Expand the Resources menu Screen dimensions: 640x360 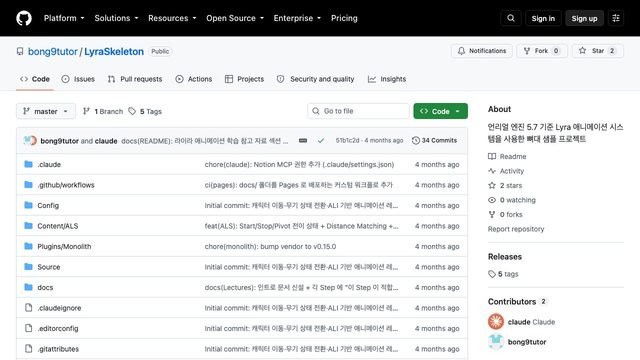(172, 18)
